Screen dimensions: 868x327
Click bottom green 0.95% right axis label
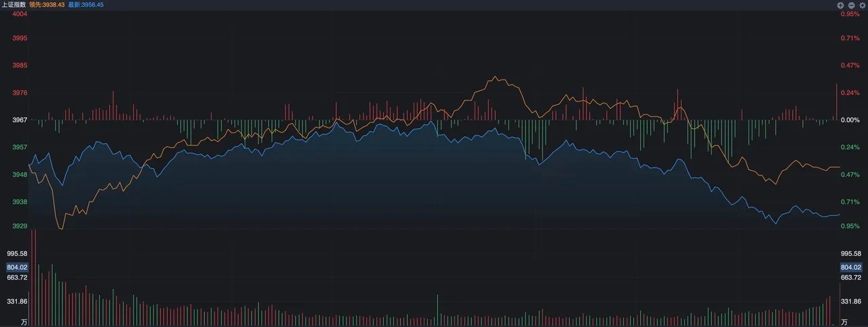coord(850,226)
